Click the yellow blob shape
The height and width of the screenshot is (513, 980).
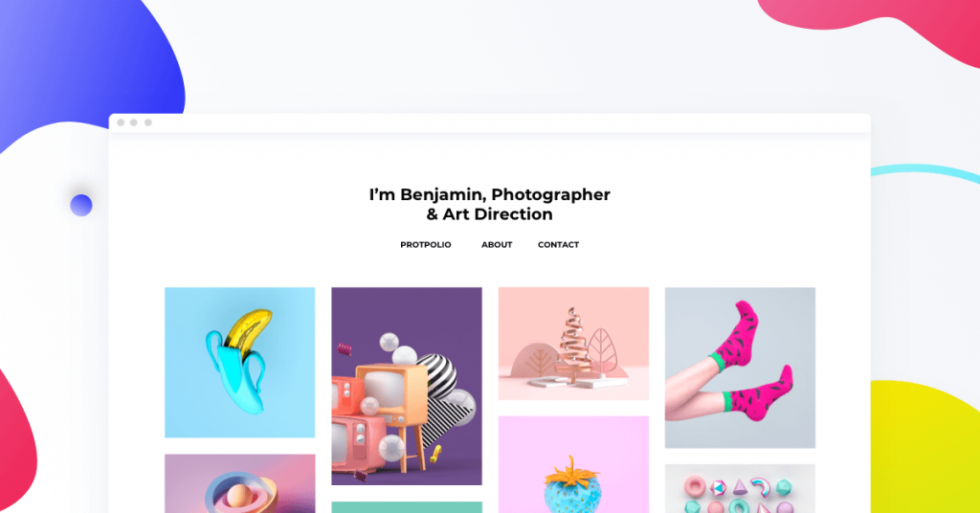(x=925, y=447)
